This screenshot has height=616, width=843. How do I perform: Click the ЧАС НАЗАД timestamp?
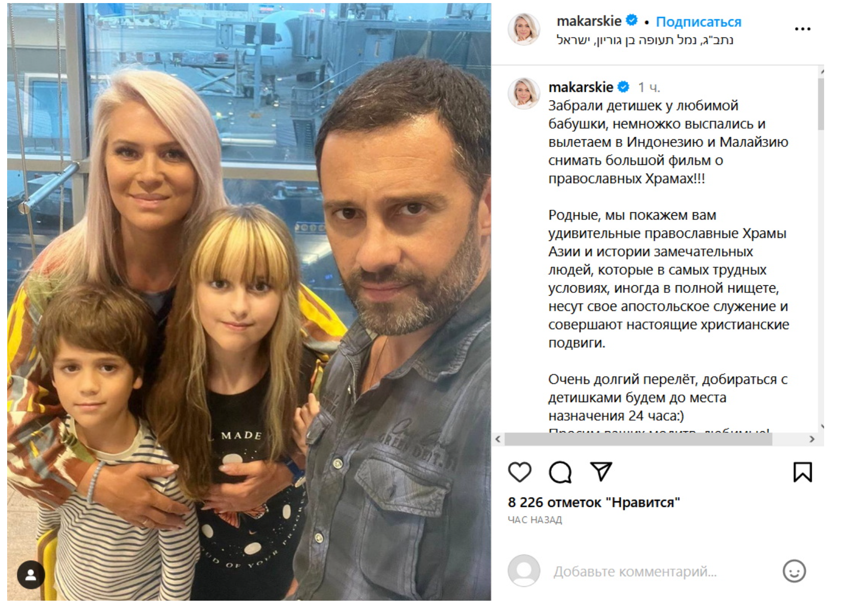point(535,520)
